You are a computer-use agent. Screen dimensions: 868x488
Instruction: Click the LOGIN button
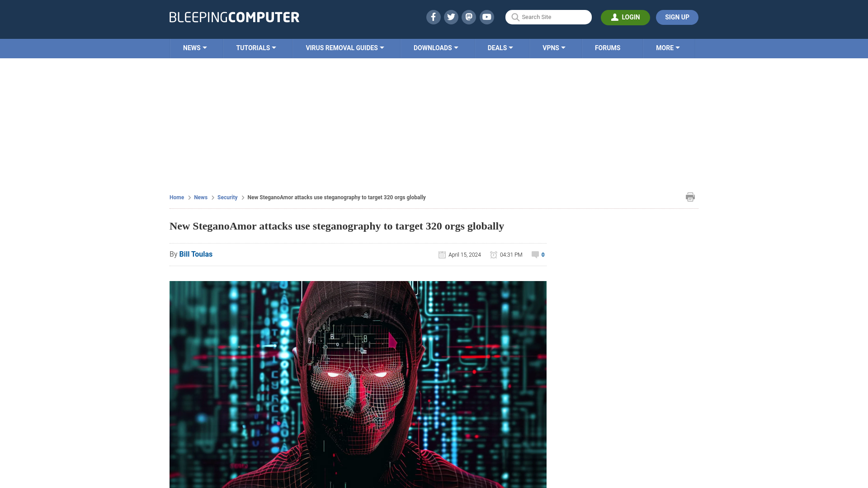[x=625, y=17]
